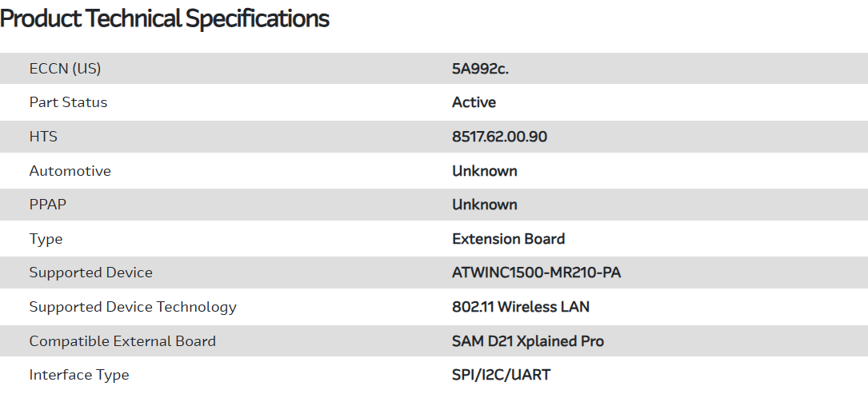Click the Product Technical Specifications heading

point(165,19)
